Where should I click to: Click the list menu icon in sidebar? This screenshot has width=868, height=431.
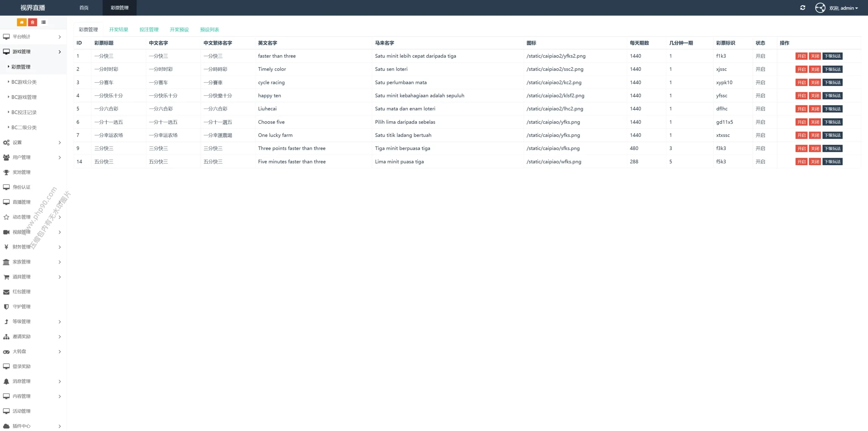pyautogui.click(x=43, y=22)
